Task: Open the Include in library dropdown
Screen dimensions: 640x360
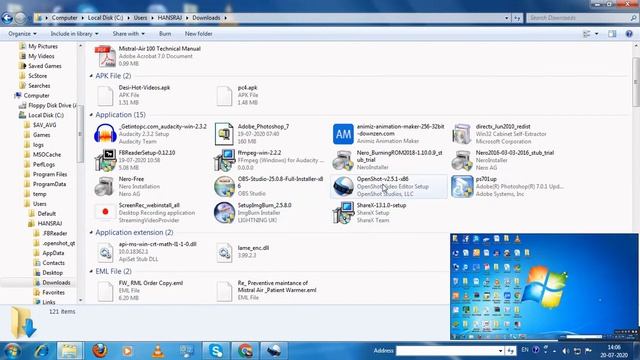Action: [x=74, y=34]
